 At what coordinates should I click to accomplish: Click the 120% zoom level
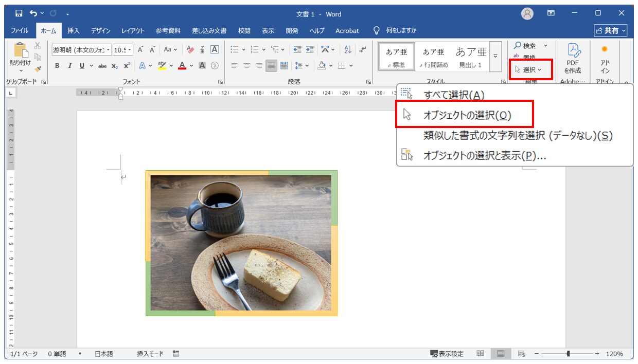(614, 354)
